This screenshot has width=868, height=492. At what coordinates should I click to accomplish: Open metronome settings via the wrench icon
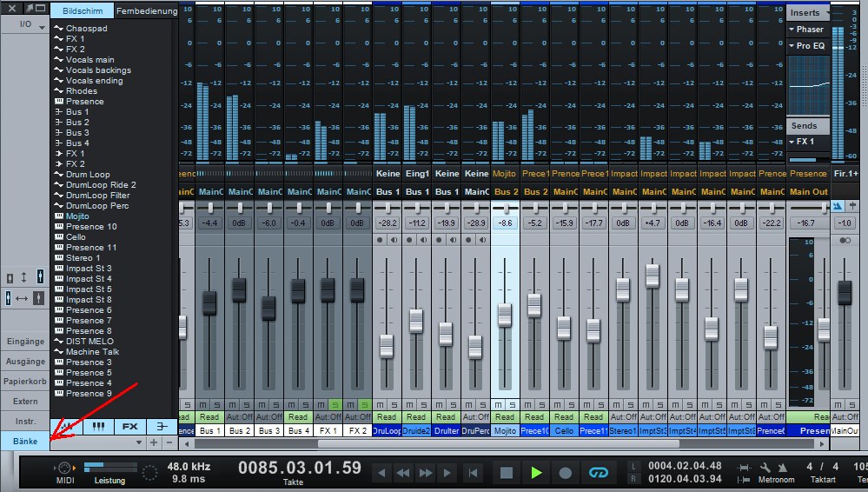point(765,468)
